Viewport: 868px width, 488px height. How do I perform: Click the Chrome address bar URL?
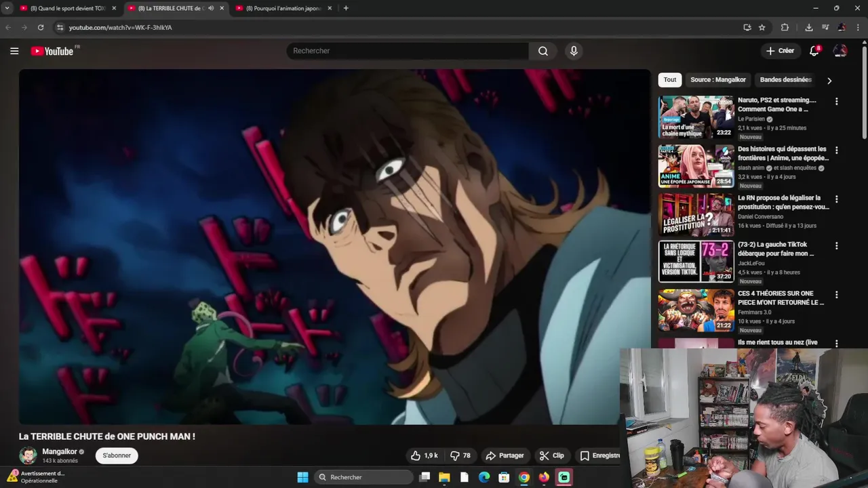[x=120, y=27]
